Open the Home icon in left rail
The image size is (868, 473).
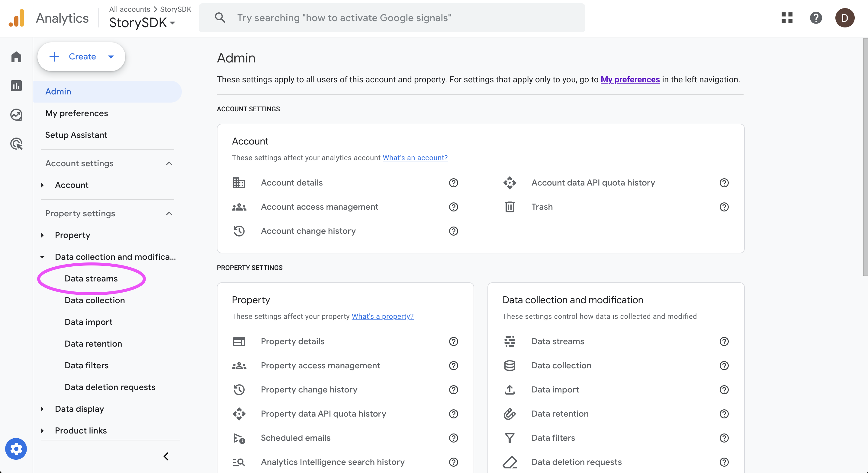[x=16, y=57]
